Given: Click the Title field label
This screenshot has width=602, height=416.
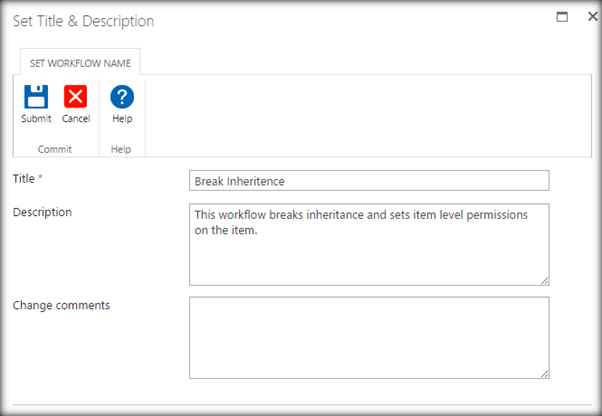Looking at the screenshot, I should click(x=24, y=178).
